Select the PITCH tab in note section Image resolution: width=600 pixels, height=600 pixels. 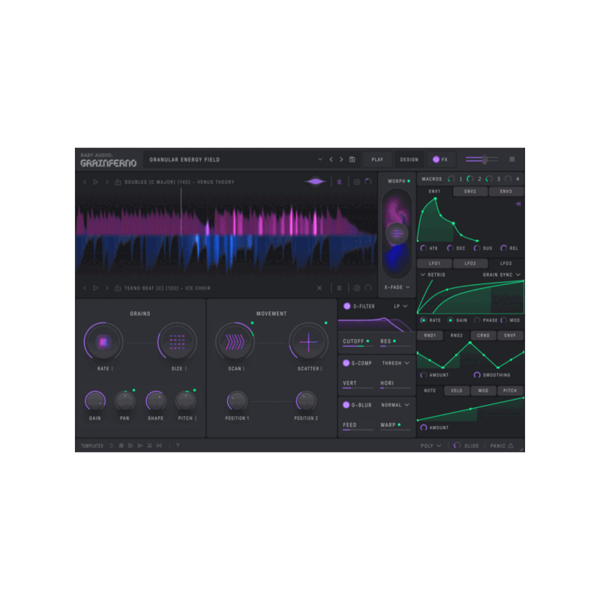[x=510, y=391]
